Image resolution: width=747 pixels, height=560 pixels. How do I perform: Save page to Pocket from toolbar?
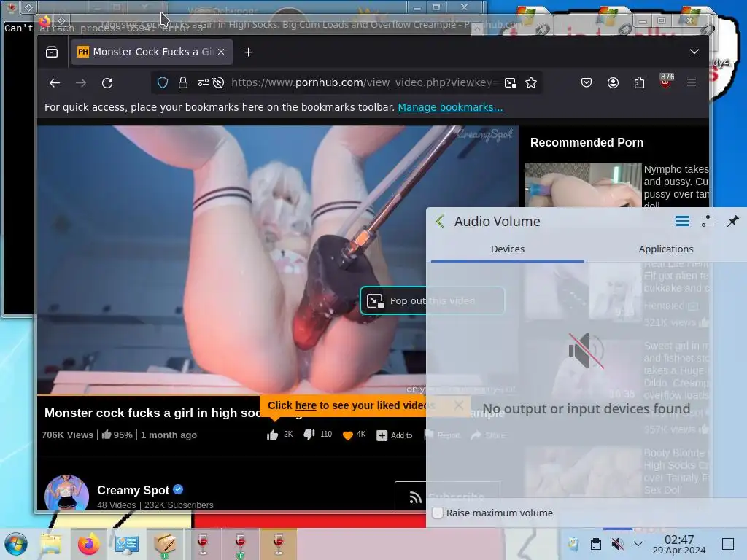587,83
